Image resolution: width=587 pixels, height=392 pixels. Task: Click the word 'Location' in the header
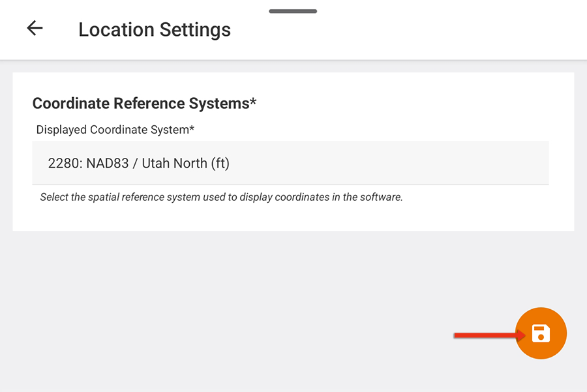tap(117, 29)
